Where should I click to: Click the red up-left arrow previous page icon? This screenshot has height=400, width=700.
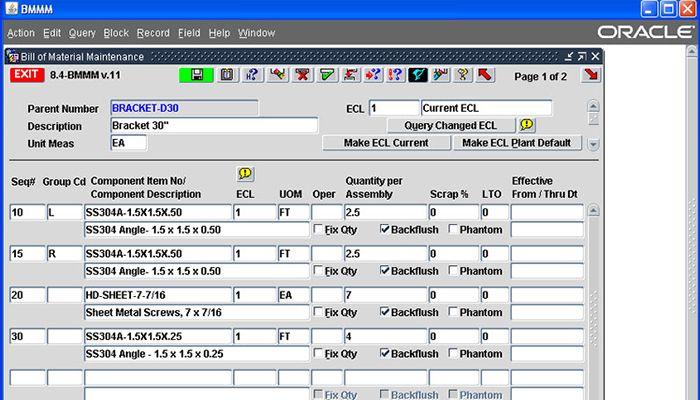[x=485, y=75]
